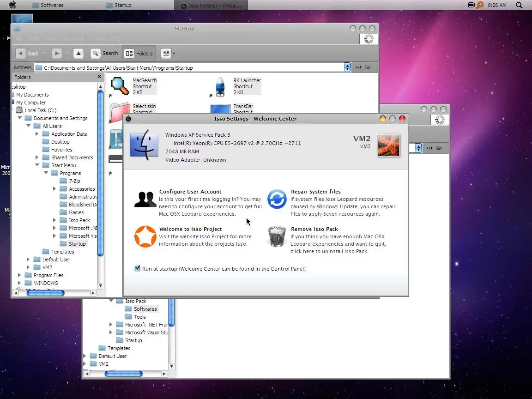Select My Computer in the folder tree
This screenshot has width=532, height=399.
(31, 103)
